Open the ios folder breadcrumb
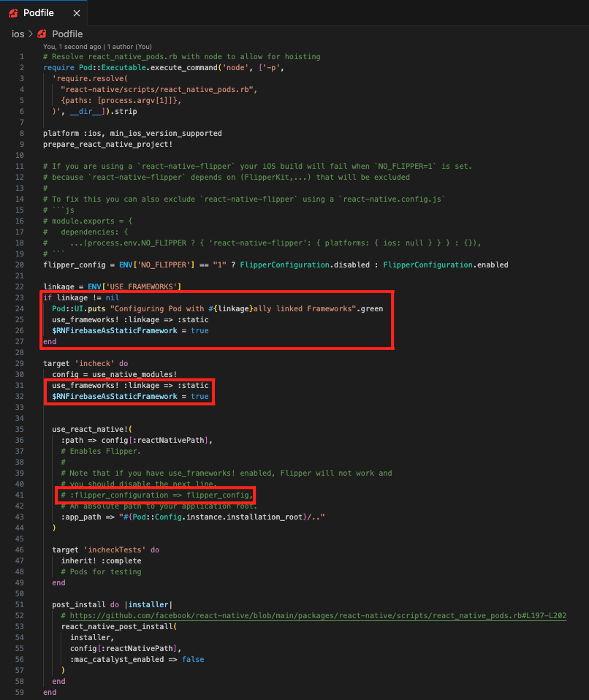Image resolution: width=589 pixels, height=700 pixels. (18, 34)
